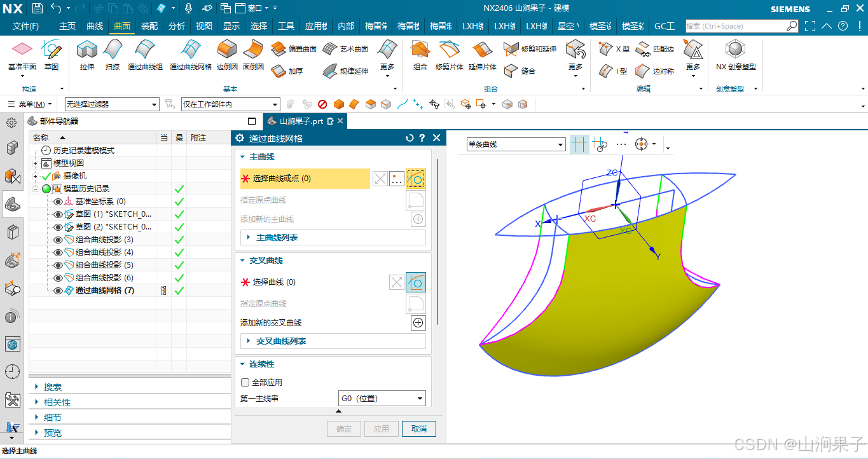Toggle visibility of 组合曲线投影 (6)
The image size is (868, 459).
pyautogui.click(x=58, y=278)
